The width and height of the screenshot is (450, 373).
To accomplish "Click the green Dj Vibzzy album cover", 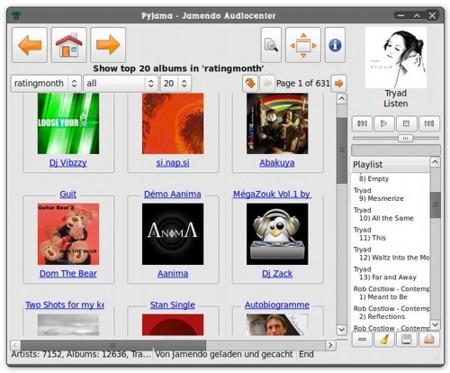I will 68,124.
